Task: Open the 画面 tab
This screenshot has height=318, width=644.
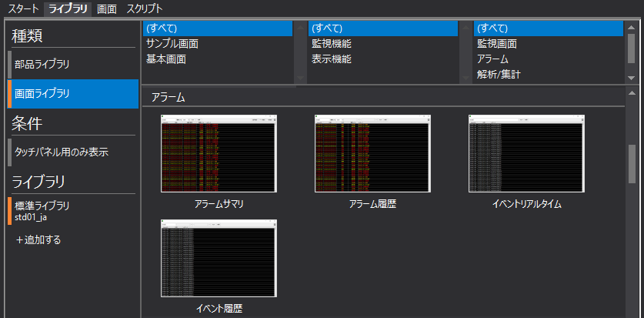Action: [107, 8]
